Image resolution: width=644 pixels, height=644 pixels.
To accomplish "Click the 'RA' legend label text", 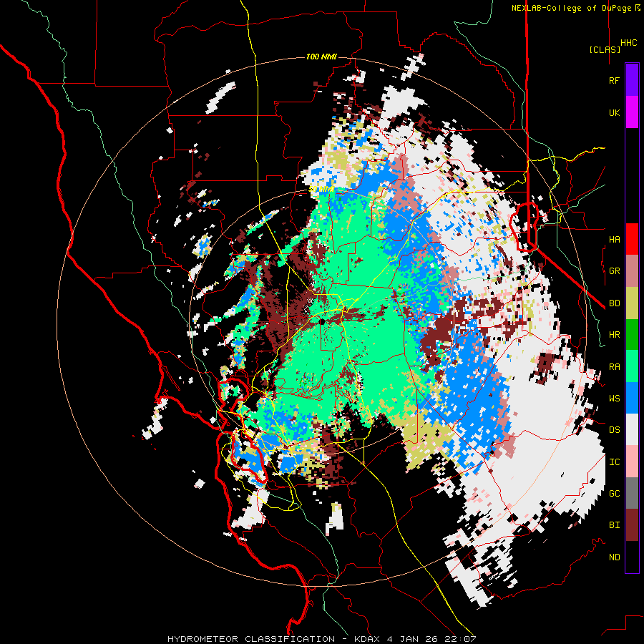I will 614,367.
